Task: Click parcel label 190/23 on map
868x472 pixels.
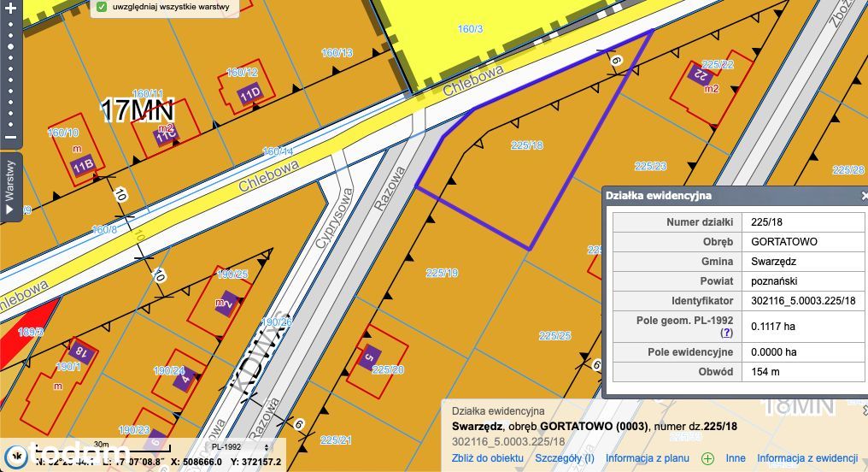Action: (x=134, y=430)
